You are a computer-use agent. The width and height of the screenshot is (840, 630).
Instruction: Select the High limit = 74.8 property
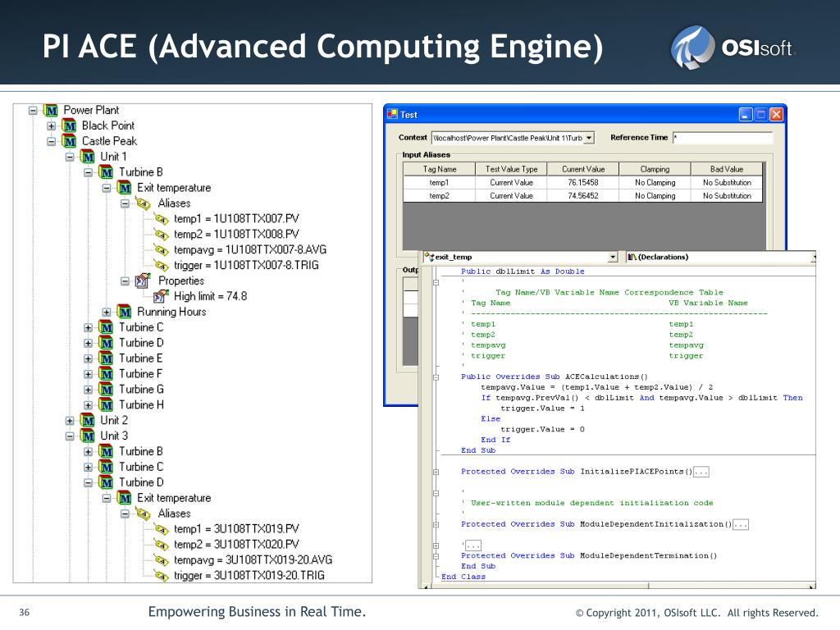pos(210,296)
